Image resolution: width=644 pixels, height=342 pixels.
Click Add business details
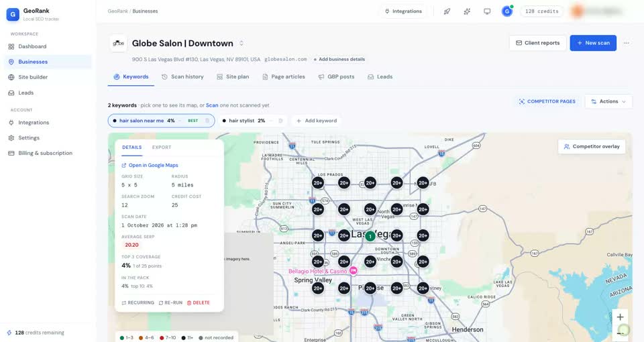[x=339, y=59]
